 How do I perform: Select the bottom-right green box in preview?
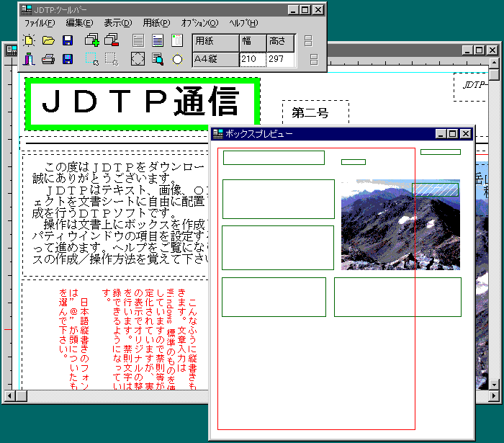(397, 297)
